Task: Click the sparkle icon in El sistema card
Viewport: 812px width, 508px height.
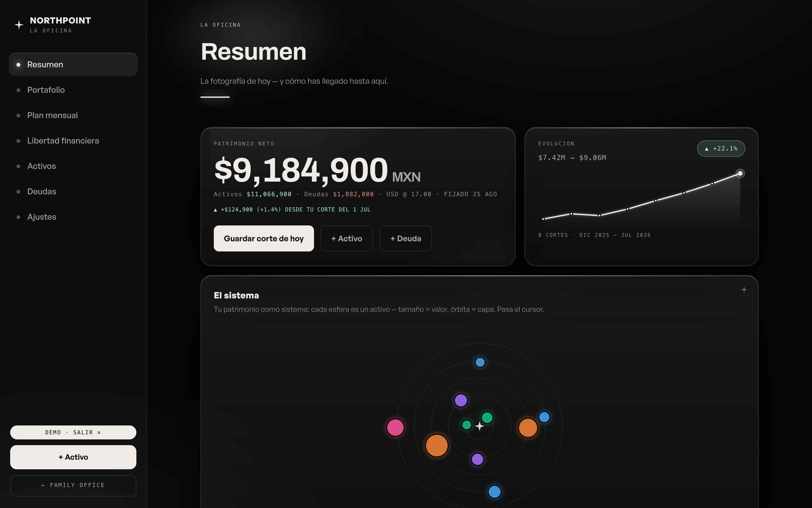Action: tap(744, 290)
